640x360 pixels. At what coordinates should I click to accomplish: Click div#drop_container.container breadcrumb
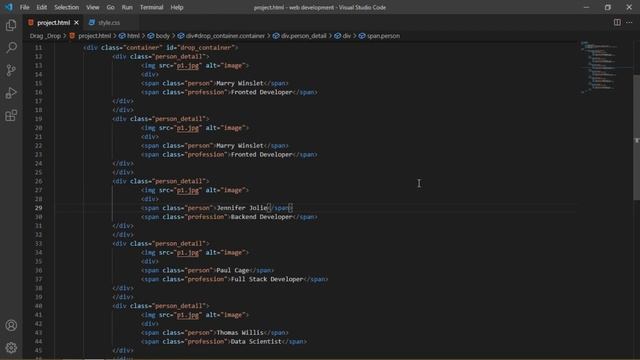click(x=225, y=36)
